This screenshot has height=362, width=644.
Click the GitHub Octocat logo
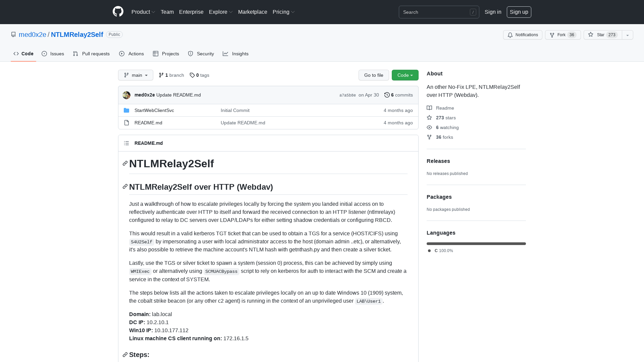pyautogui.click(x=118, y=12)
